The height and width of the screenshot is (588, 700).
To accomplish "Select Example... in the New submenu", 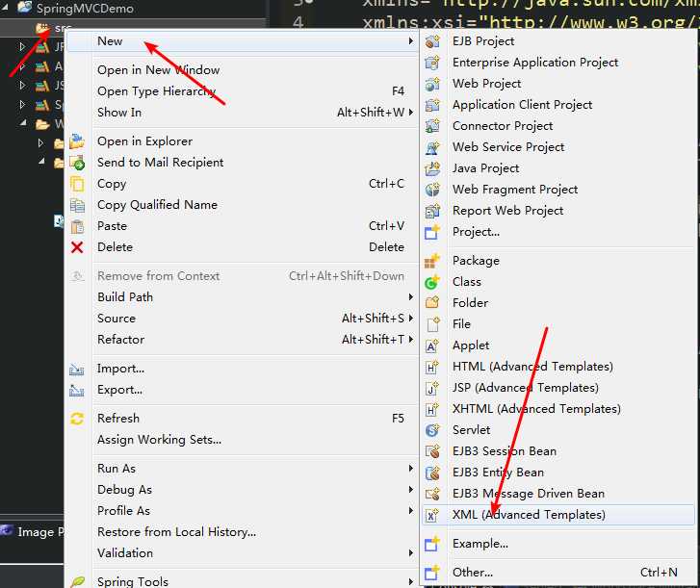I will pos(558,544).
